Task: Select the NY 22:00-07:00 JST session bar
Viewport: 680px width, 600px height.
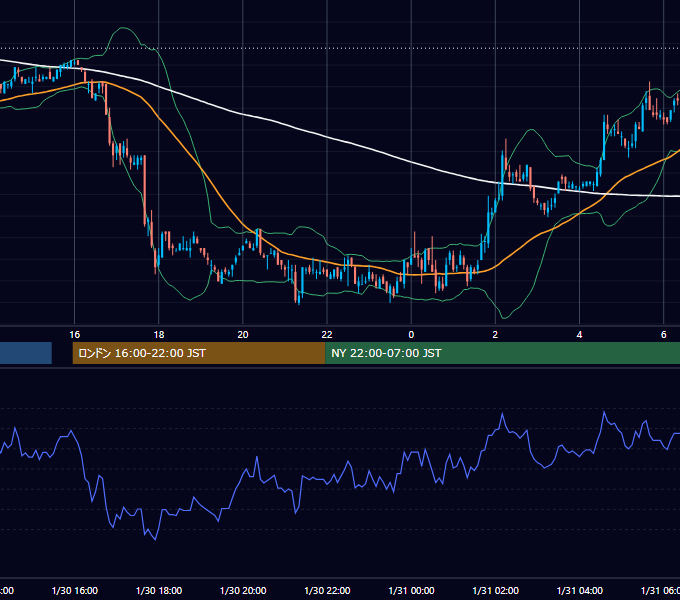Action: [503, 353]
